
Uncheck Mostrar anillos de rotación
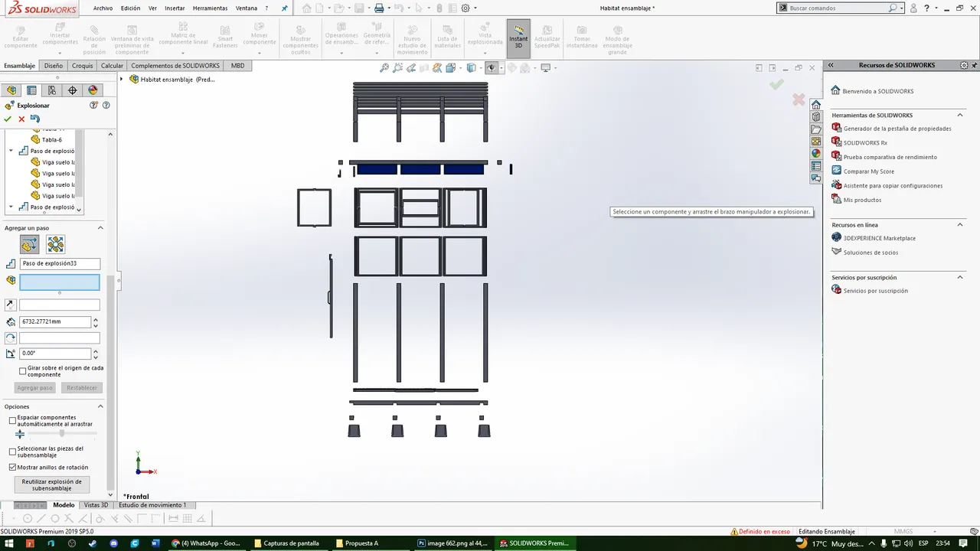pyautogui.click(x=12, y=467)
